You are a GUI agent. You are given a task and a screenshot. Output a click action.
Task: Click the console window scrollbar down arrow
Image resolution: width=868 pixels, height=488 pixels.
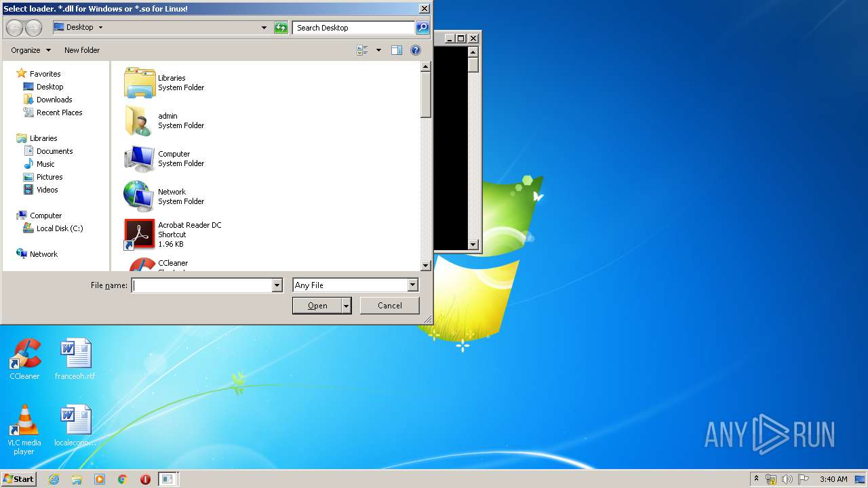[473, 245]
